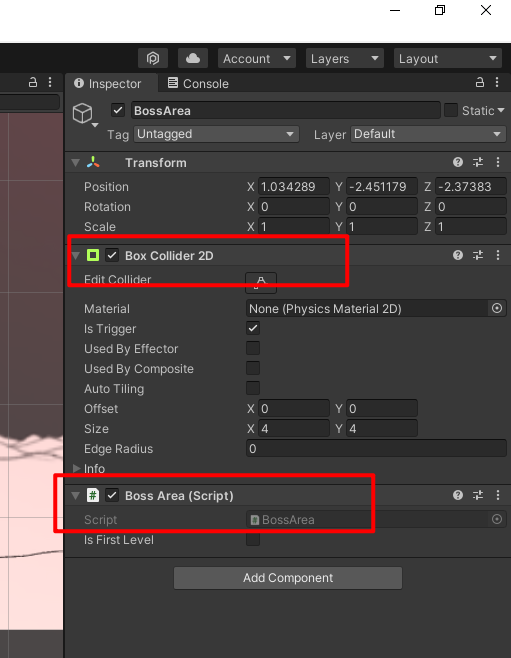Enable the Used By Effector checkbox

(x=253, y=348)
